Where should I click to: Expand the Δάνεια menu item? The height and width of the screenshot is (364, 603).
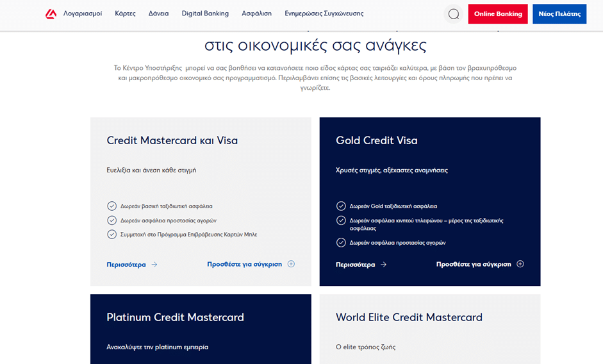(158, 13)
